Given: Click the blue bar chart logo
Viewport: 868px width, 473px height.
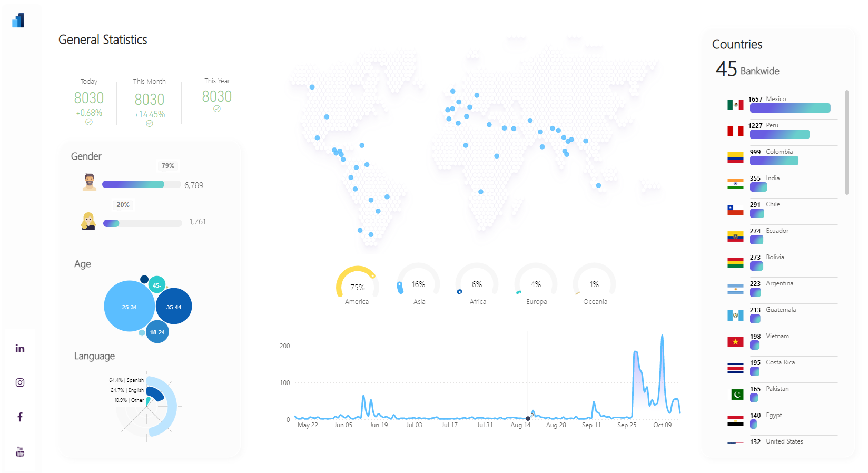Looking at the screenshot, I should 18,21.
